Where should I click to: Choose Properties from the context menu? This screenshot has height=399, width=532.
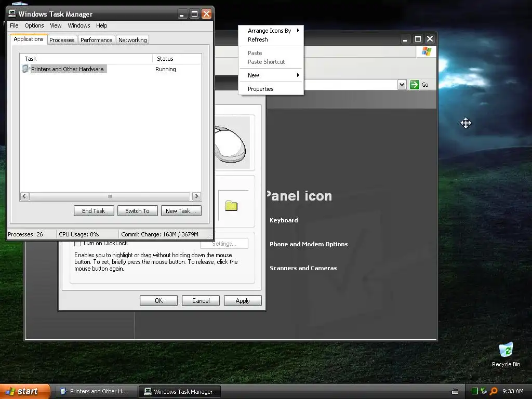(x=271, y=89)
